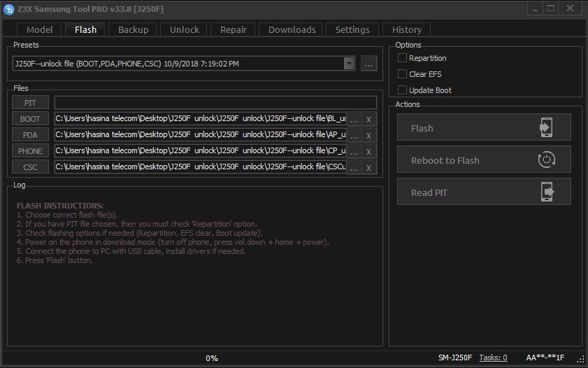The width and height of the screenshot is (588, 368).
Task: Click the Z3X app logo icon
Action: [8, 9]
